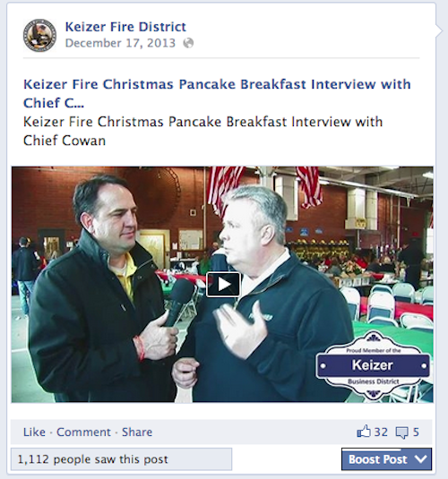This screenshot has width=448, height=479.
Task: Like the post
Action: coord(34,432)
